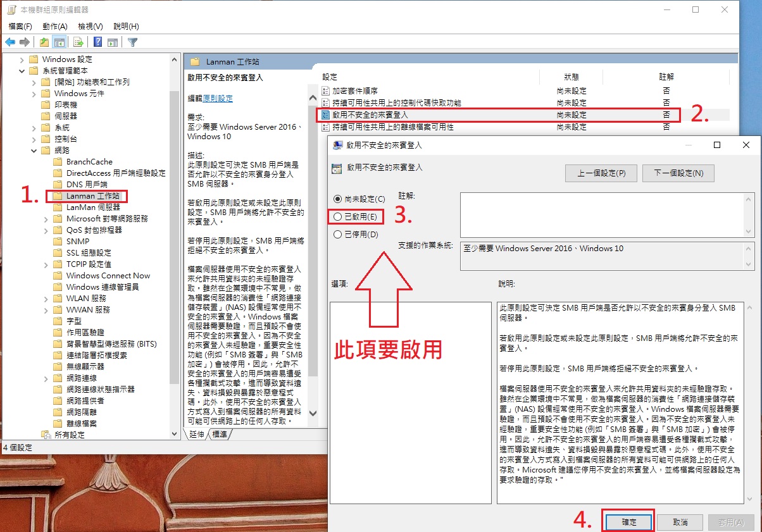This screenshot has width=762, height=532.
Task: Click the 下一個設定(N) button
Action: click(678, 173)
